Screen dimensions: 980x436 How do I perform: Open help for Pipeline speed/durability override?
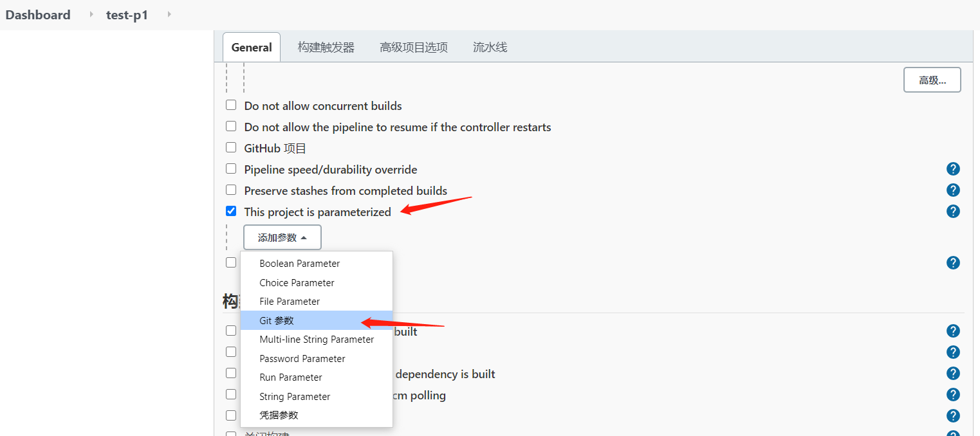(x=953, y=169)
